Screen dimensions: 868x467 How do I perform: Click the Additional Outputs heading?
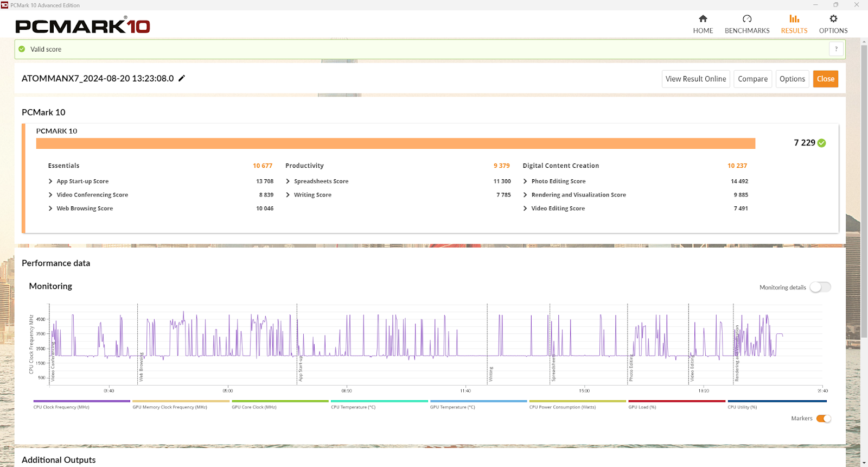pyautogui.click(x=59, y=460)
